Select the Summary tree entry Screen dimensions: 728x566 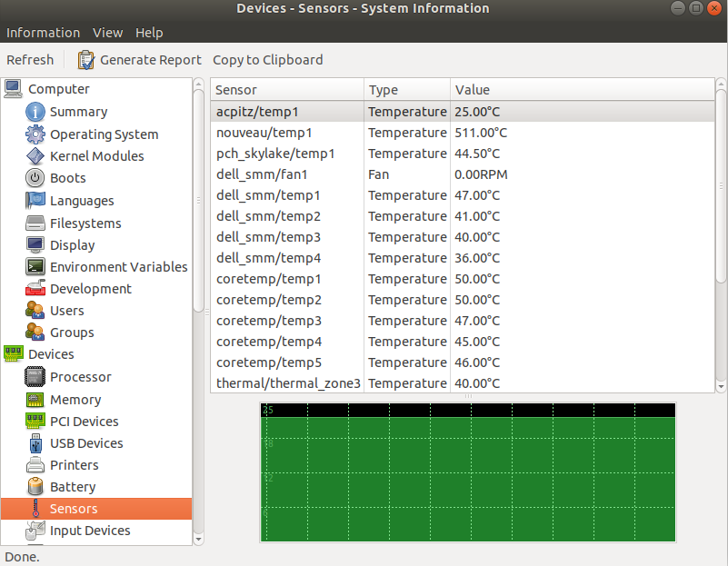coord(78,112)
